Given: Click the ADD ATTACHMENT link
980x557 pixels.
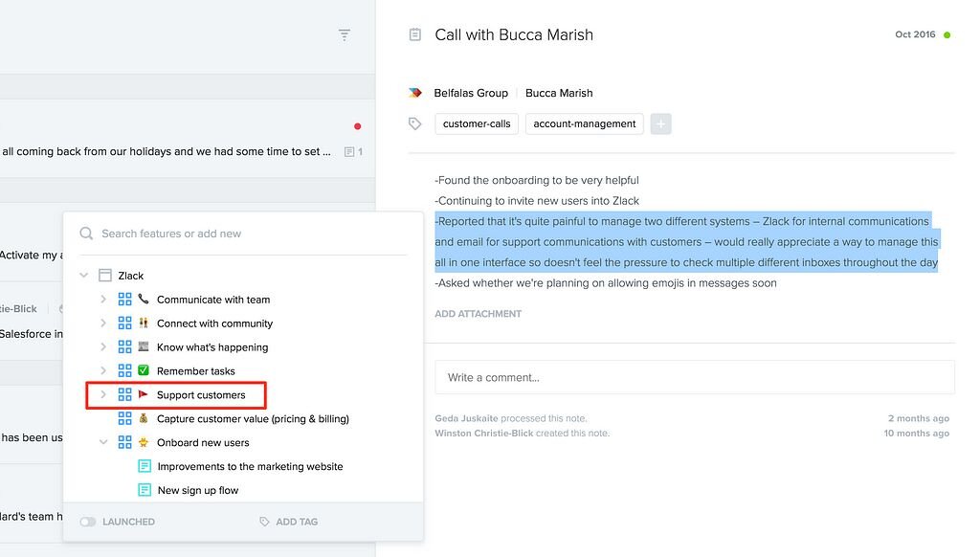Looking at the screenshot, I should pos(479,313).
